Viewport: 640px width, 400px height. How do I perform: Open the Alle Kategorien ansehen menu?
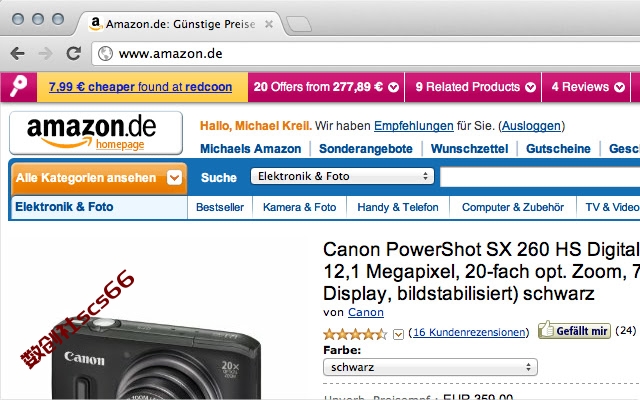[99, 178]
